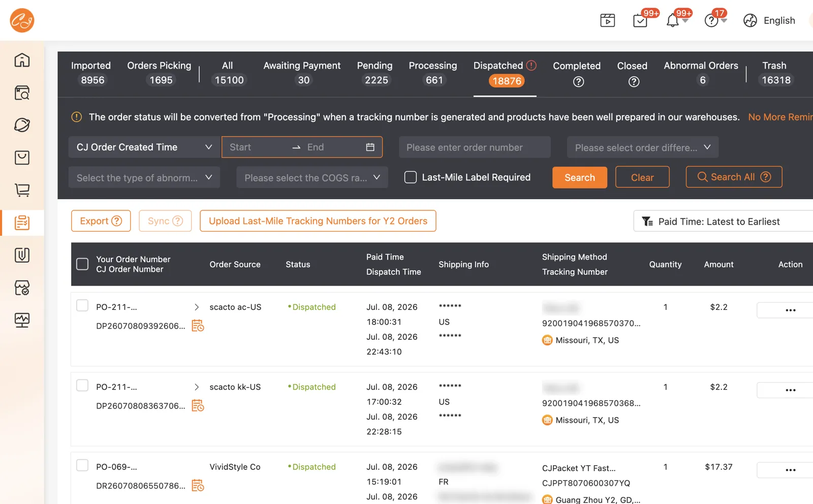
Task: Open the shopping bag sidebar icon
Action: [x=22, y=157]
